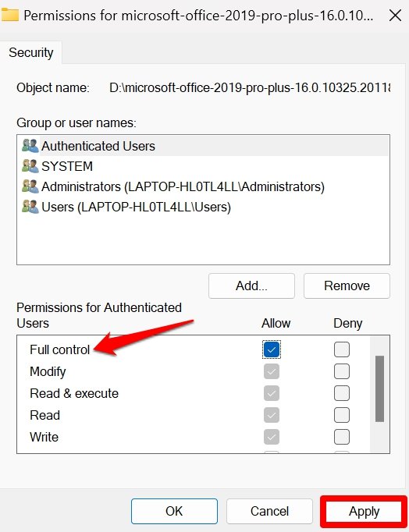The width and height of the screenshot is (409, 532).
Task: Click the Read & execute permission label
Action: (74, 393)
